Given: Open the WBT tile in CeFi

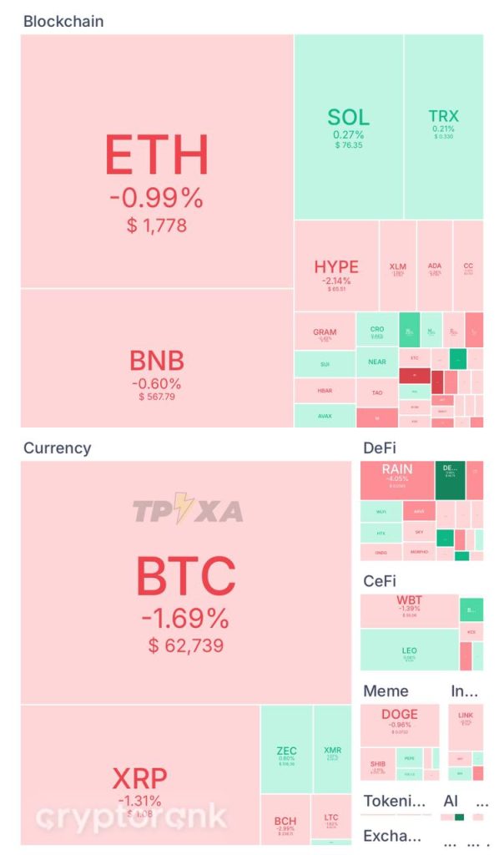Looking at the screenshot, I should pos(409,610).
